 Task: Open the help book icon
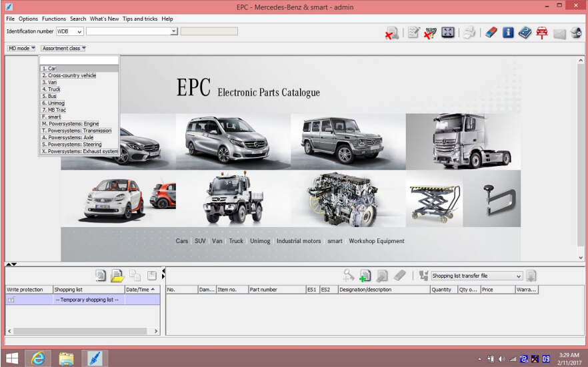pos(525,33)
